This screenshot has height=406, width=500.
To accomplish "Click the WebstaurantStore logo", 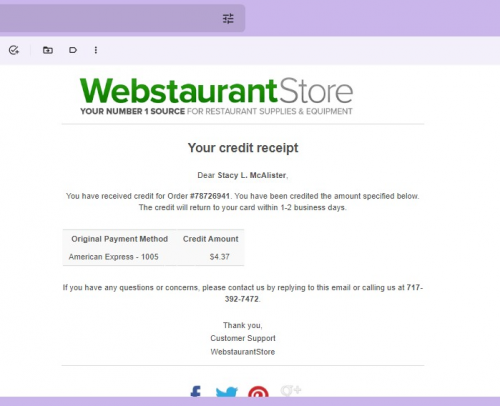I will point(216,96).
